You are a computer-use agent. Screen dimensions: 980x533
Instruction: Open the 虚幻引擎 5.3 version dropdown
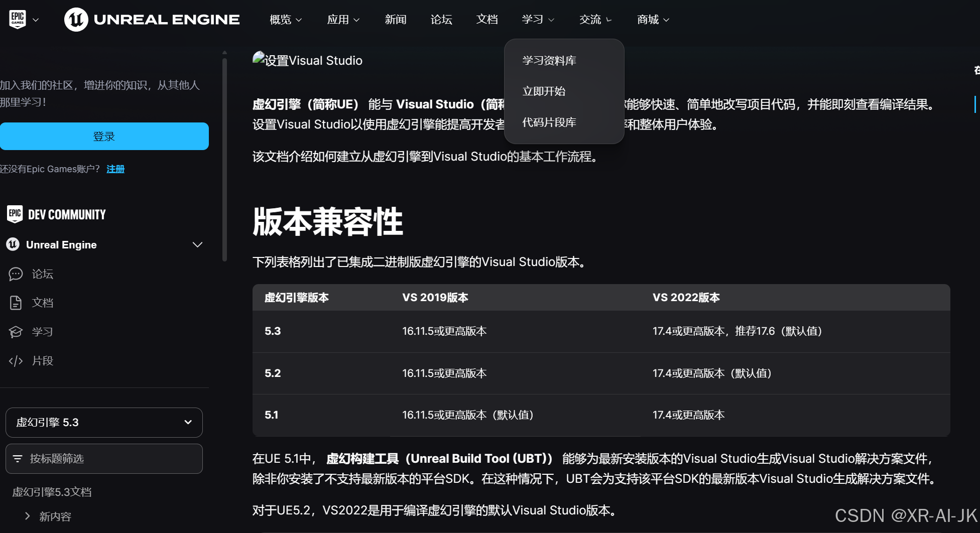point(104,423)
